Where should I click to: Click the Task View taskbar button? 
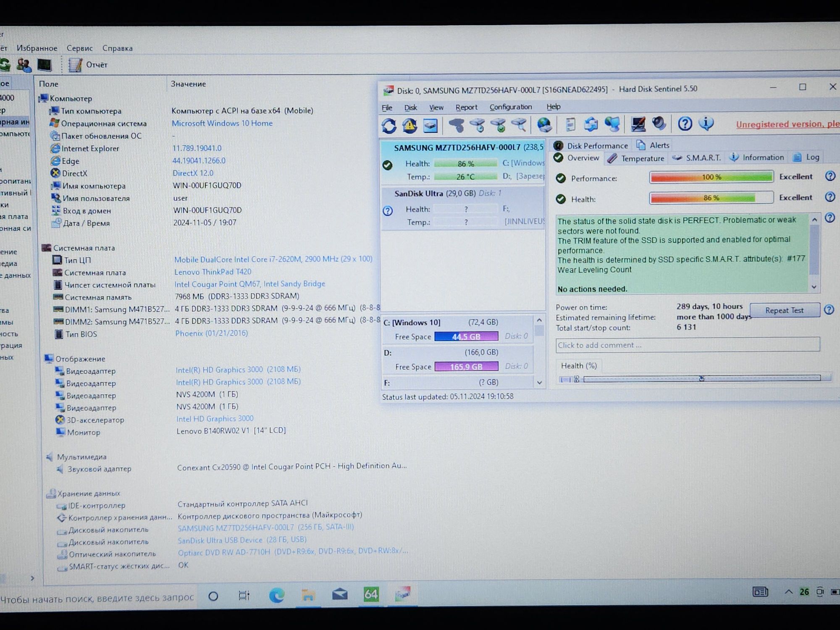tap(244, 596)
